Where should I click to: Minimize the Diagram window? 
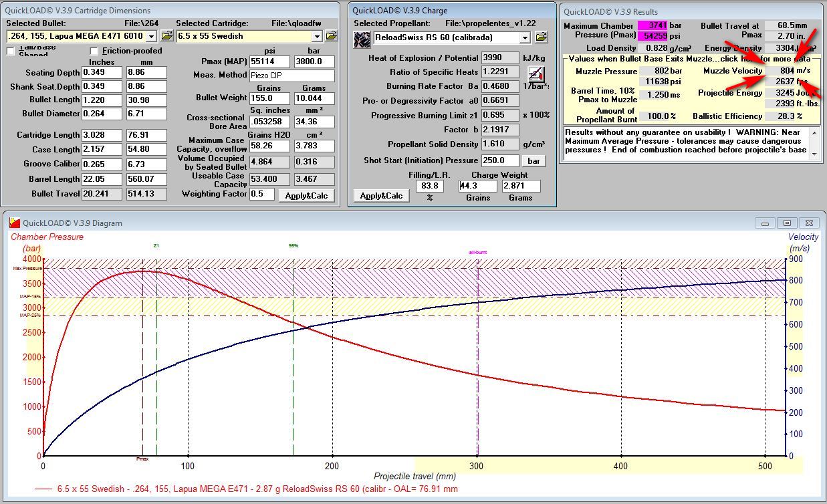pyautogui.click(x=765, y=223)
